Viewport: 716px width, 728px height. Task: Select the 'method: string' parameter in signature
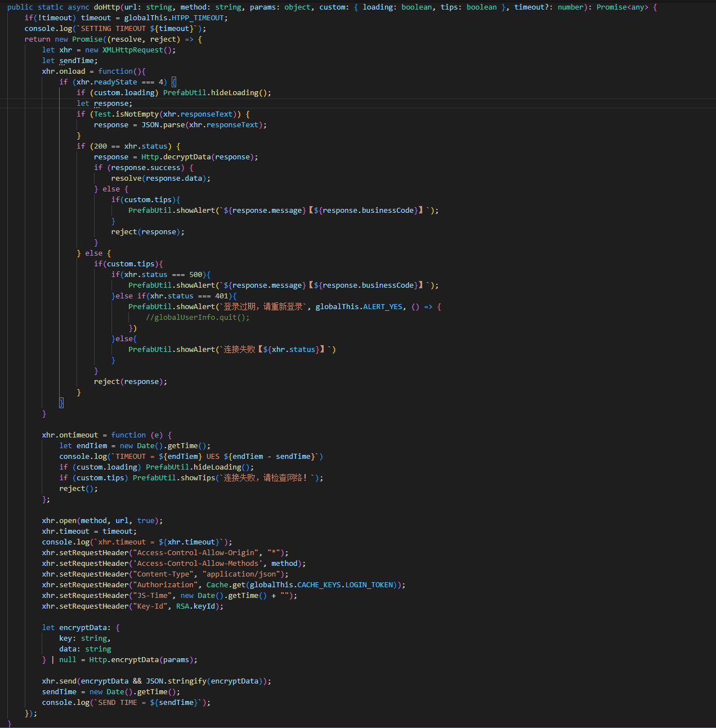click(211, 7)
